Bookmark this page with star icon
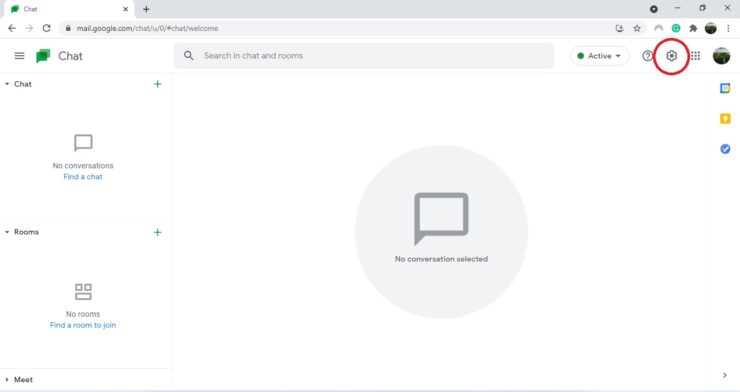This screenshot has width=740, height=392. 637,28
